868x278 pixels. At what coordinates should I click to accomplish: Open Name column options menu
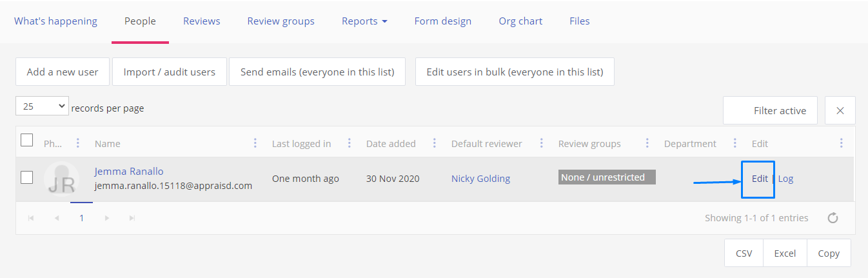[x=255, y=143]
